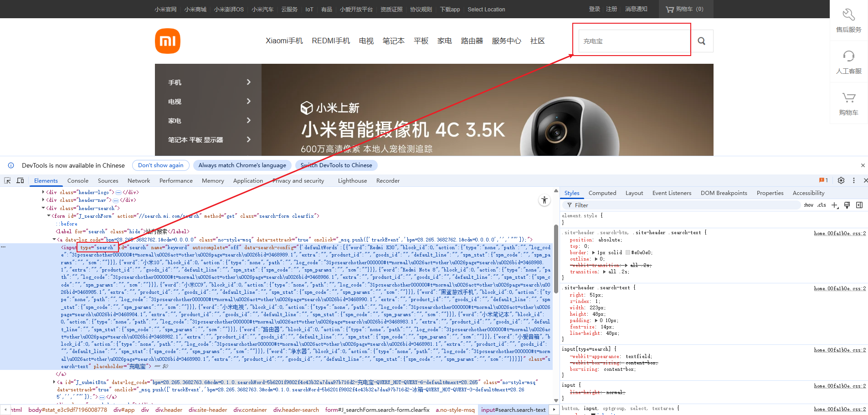The width and height of the screenshot is (868, 415).
Task: Expand the div class header-nav node
Action: coord(43,200)
